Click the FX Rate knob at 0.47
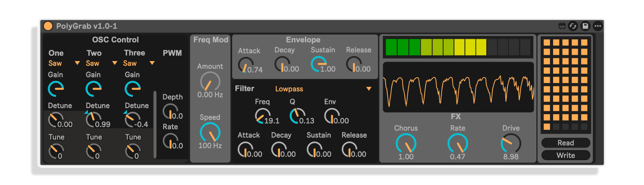This screenshot has height=185, width=644. point(458,143)
